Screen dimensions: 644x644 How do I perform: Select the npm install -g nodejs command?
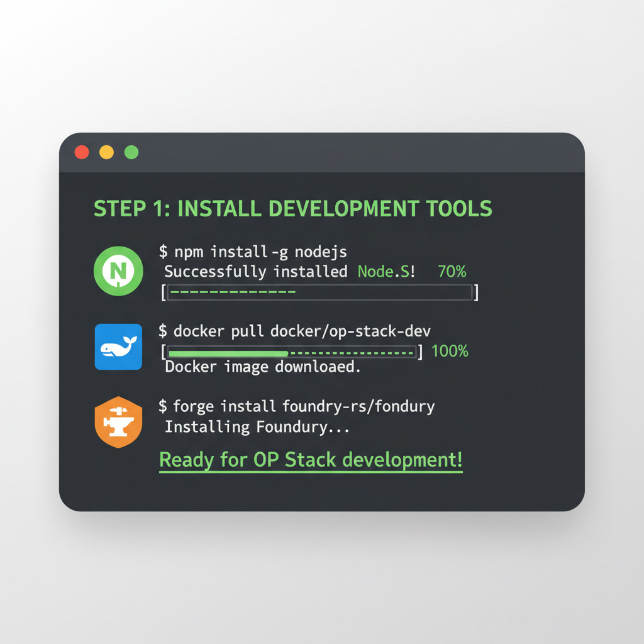pyautogui.click(x=252, y=251)
